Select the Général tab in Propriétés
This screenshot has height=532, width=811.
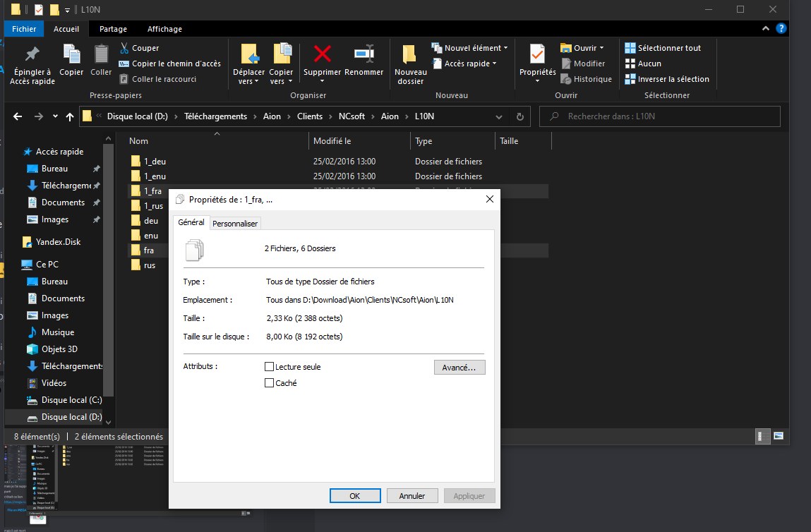191,222
